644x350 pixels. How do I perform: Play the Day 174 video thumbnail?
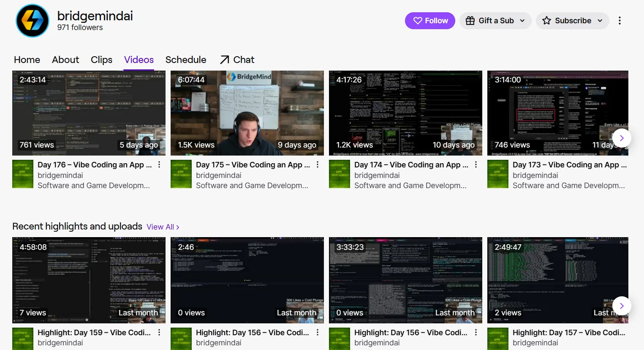(405, 113)
